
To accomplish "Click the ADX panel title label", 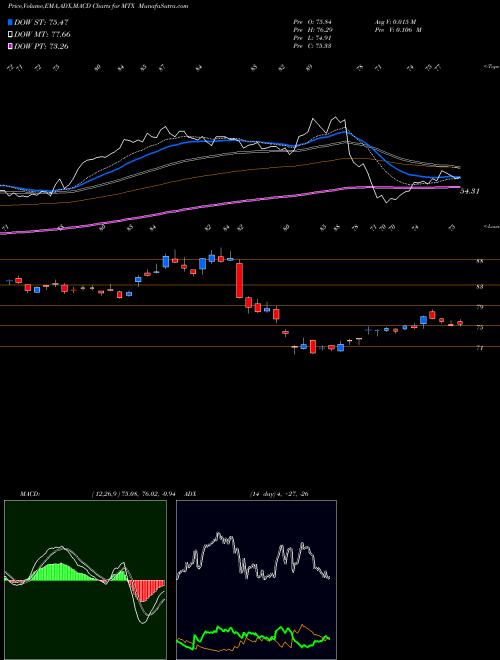I will [190, 494].
